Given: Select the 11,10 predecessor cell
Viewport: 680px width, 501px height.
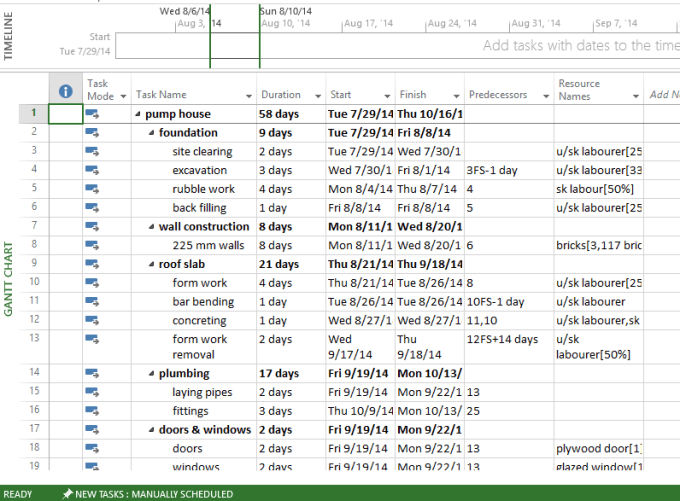Looking at the screenshot, I should pos(509,321).
